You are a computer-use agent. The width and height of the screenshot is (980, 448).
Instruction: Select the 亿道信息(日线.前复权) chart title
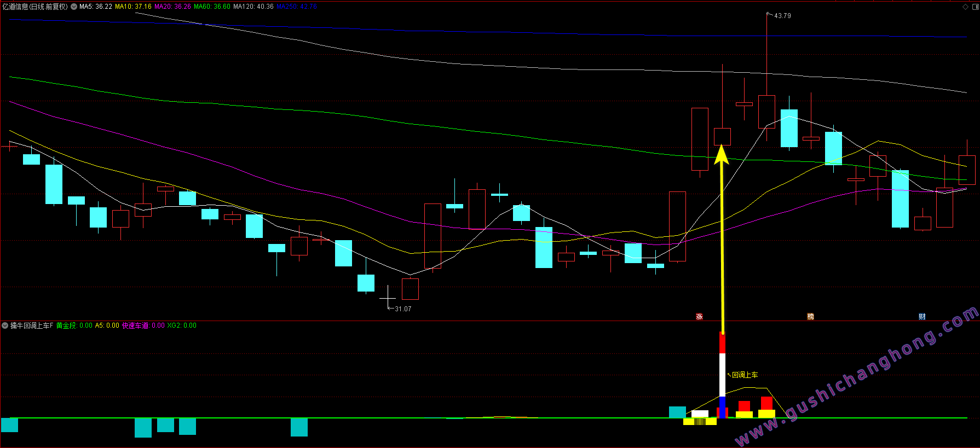tap(35, 7)
